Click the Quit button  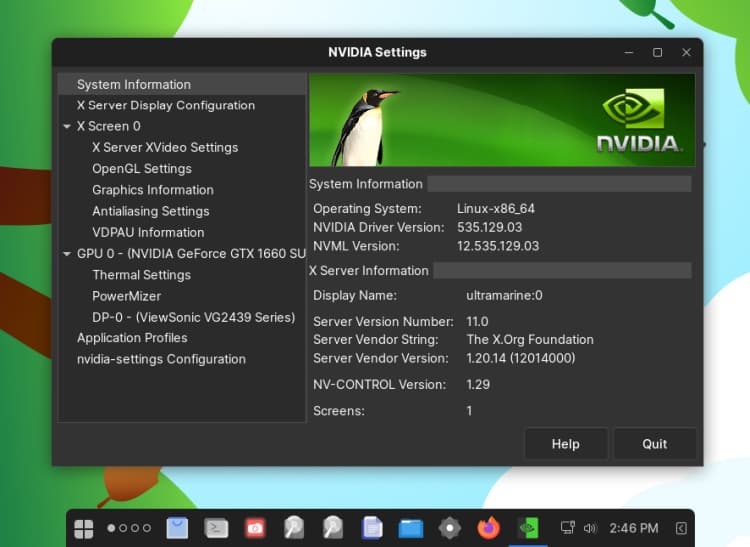(654, 444)
